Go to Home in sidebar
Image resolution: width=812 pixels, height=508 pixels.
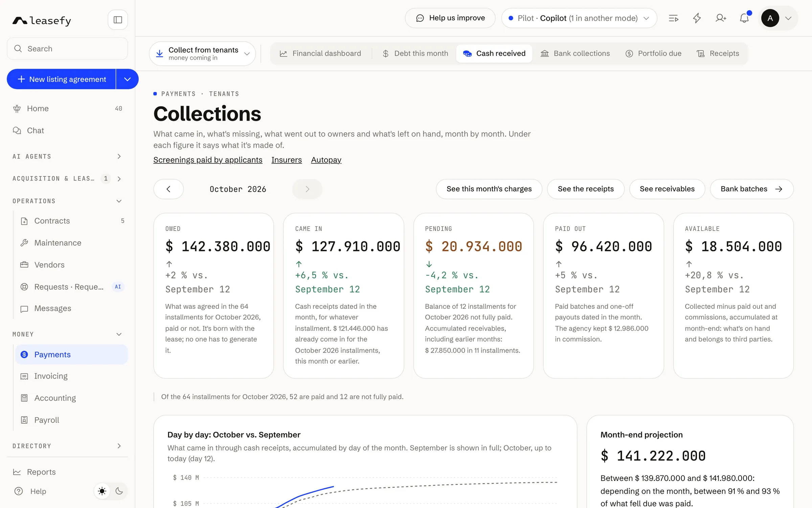(x=67, y=108)
